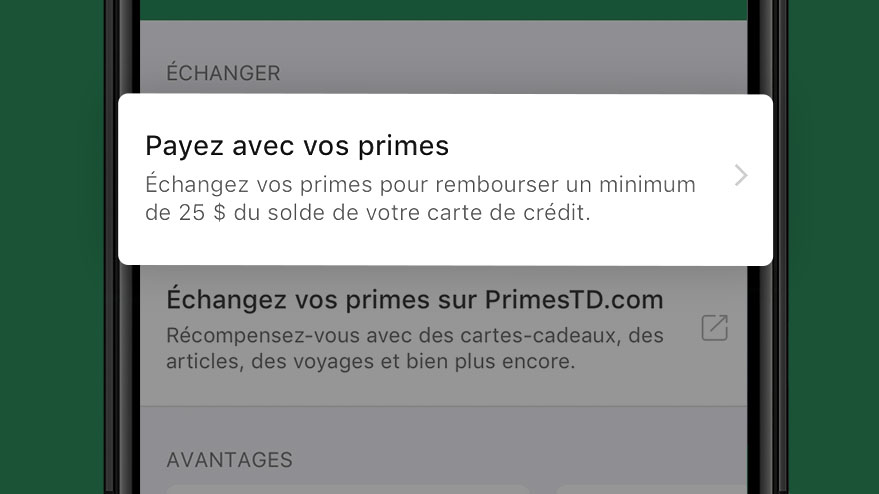Open the first card under AVANTAGES

(348, 490)
